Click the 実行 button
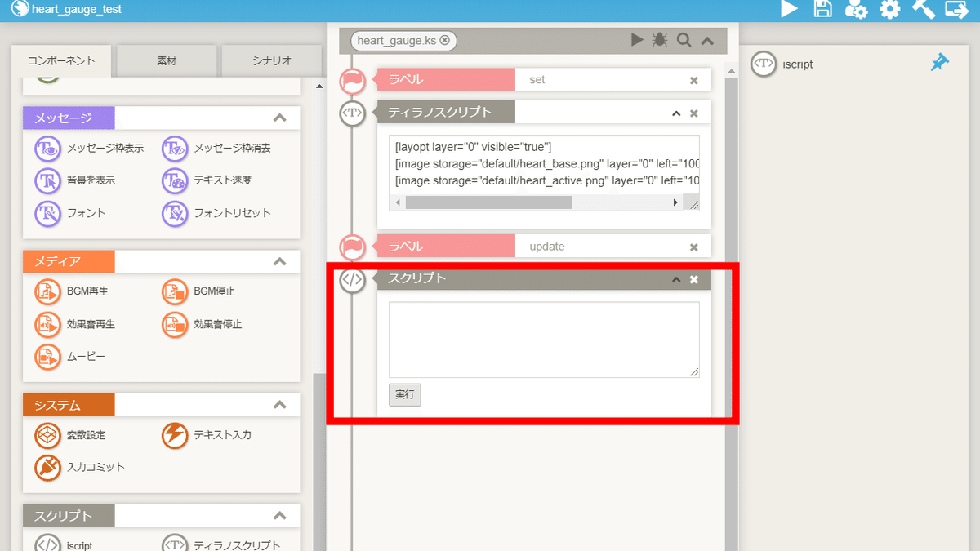 405,395
